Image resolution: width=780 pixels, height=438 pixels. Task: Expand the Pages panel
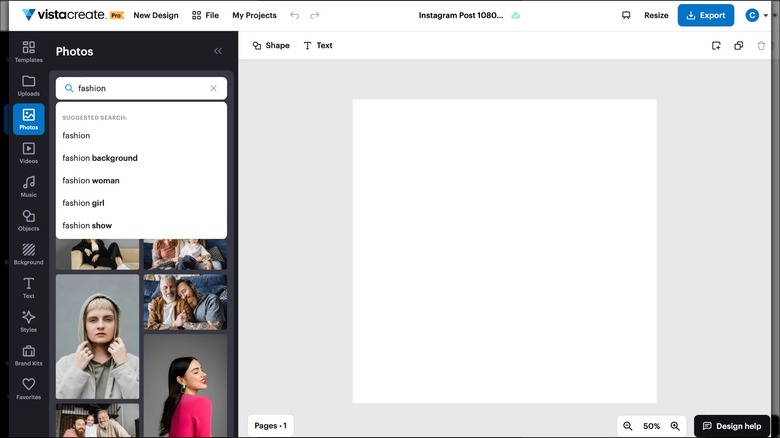tap(270, 426)
